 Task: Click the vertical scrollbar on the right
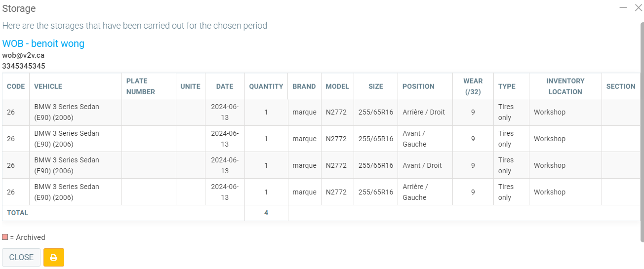point(642,132)
